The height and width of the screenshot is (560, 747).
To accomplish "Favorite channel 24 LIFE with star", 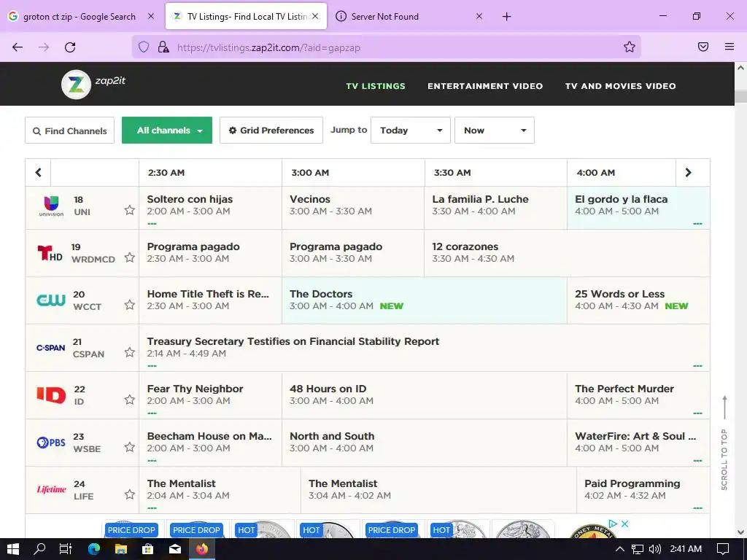I will [x=130, y=494].
